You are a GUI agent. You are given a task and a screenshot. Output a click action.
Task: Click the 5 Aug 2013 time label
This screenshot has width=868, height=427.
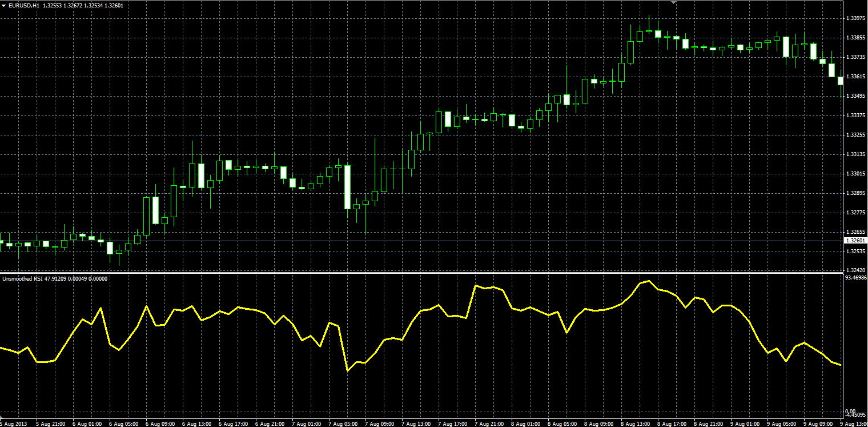click(14, 424)
